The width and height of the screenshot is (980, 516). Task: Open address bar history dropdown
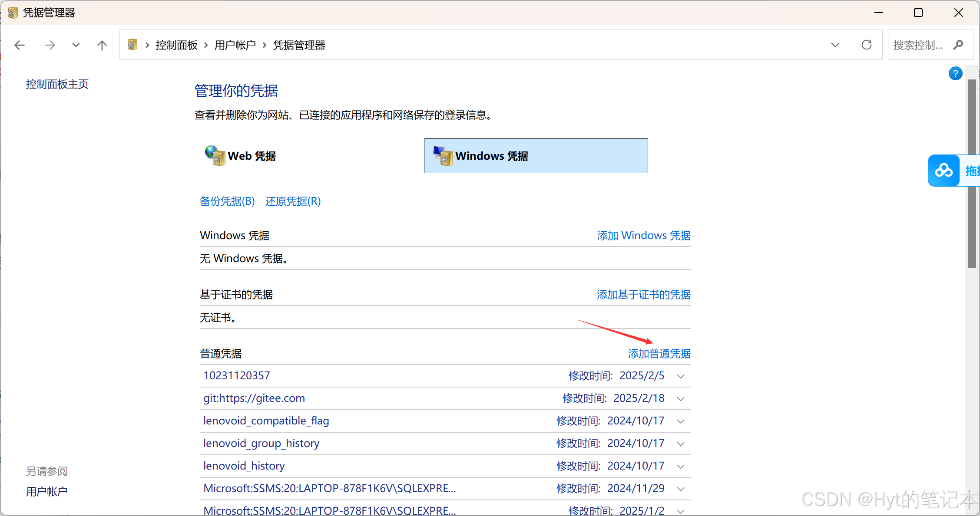pyautogui.click(x=835, y=45)
